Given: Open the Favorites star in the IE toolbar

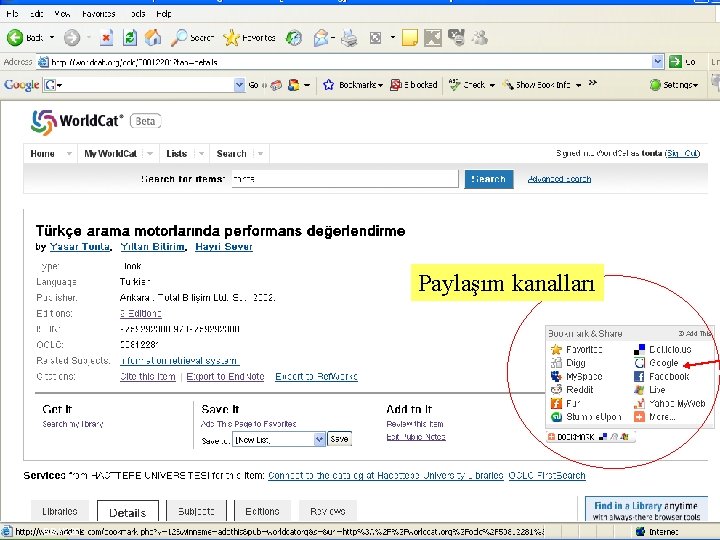Looking at the screenshot, I should click(249, 38).
